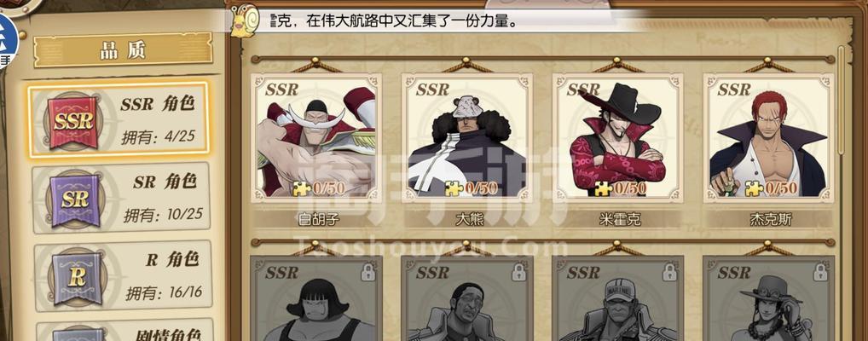Image resolution: width=868 pixels, height=341 pixels.
Task: Click the purple SR banner badge icon
Action: pyautogui.click(x=75, y=199)
